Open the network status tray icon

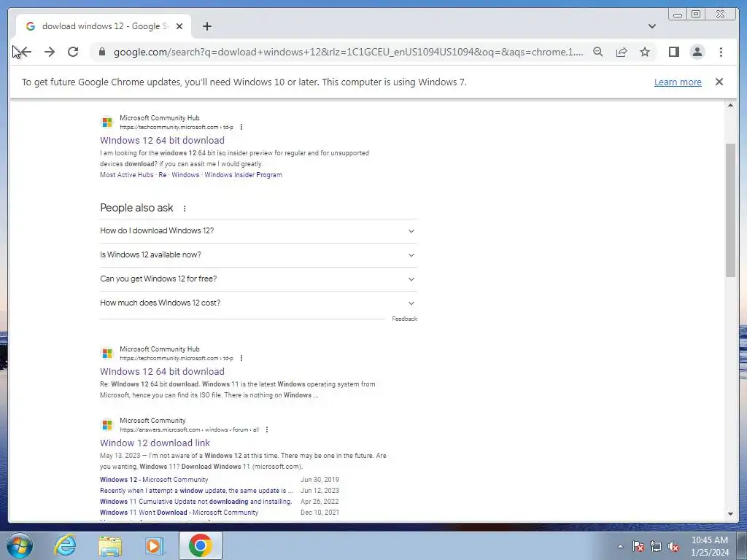click(x=656, y=547)
